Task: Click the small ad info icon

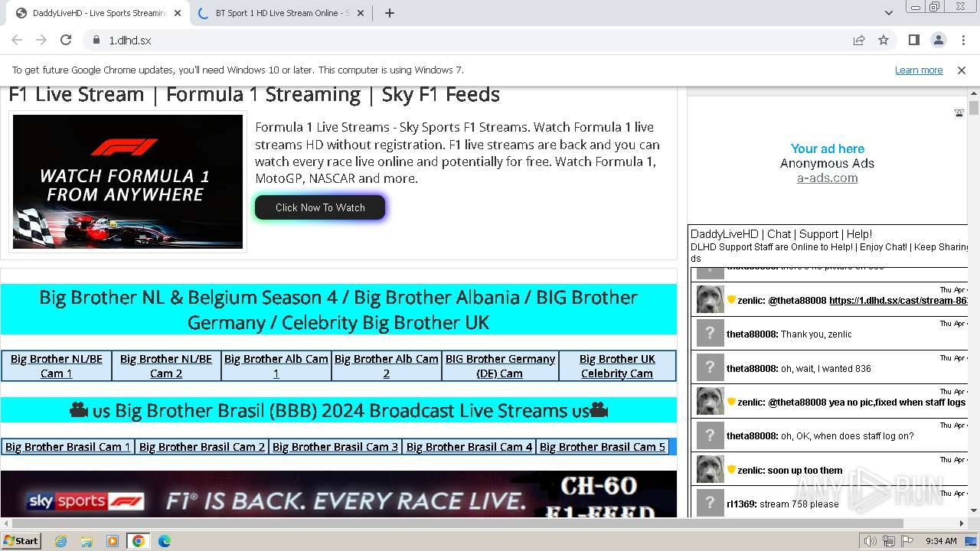Action: [x=959, y=113]
